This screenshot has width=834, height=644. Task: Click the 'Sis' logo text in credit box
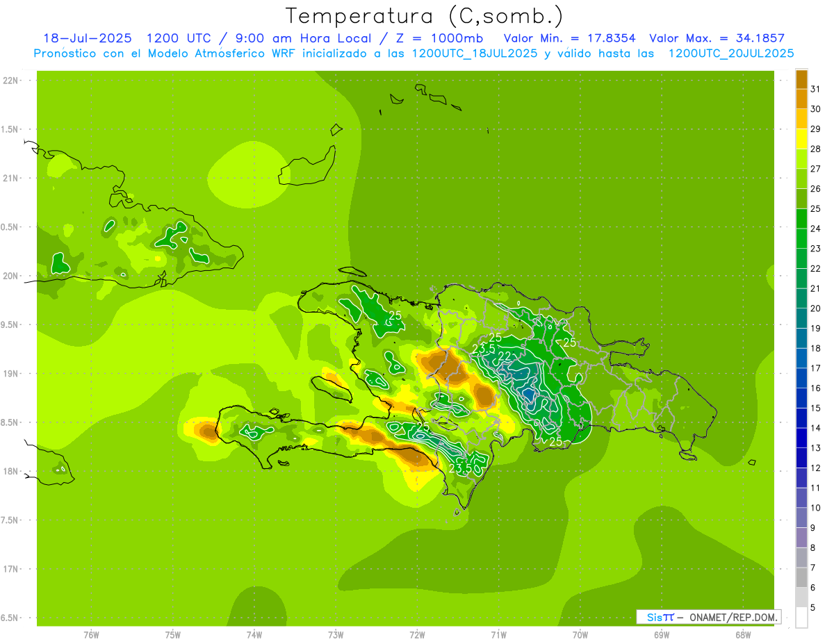[x=653, y=617]
